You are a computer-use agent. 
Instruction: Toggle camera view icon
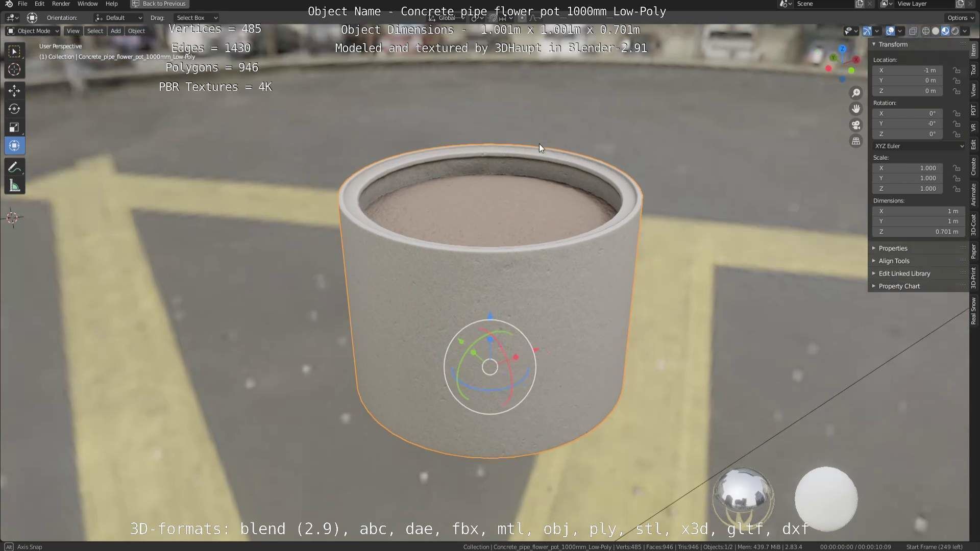[x=856, y=125]
